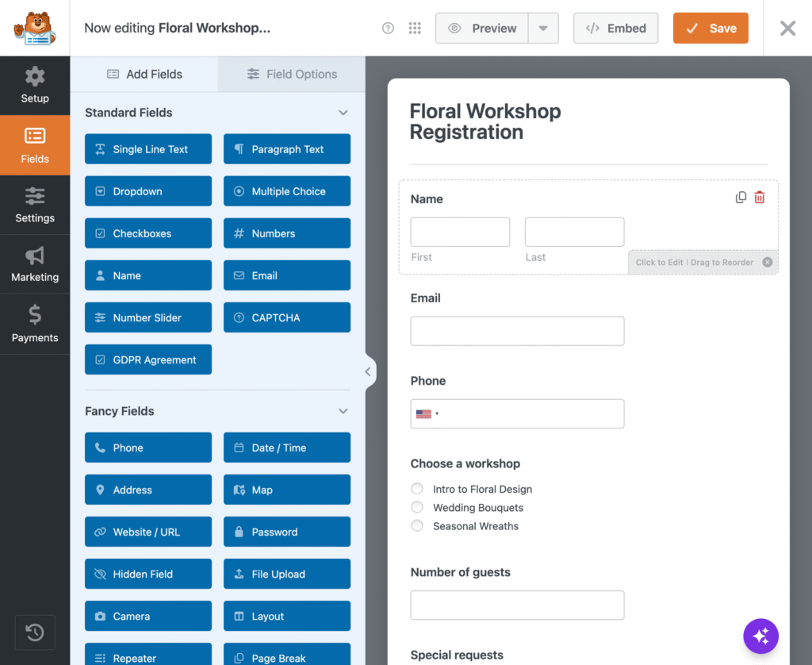The image size is (812, 665).
Task: Open the Preview dropdown arrow
Action: (543, 28)
